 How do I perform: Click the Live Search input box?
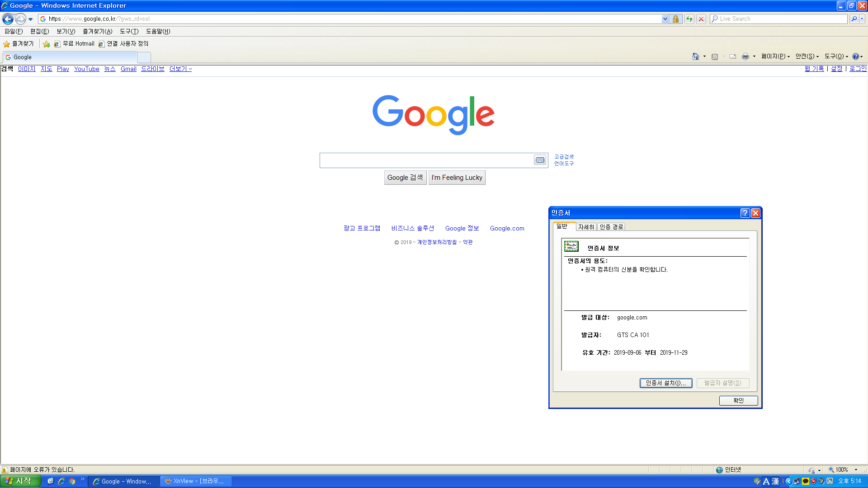click(778, 19)
